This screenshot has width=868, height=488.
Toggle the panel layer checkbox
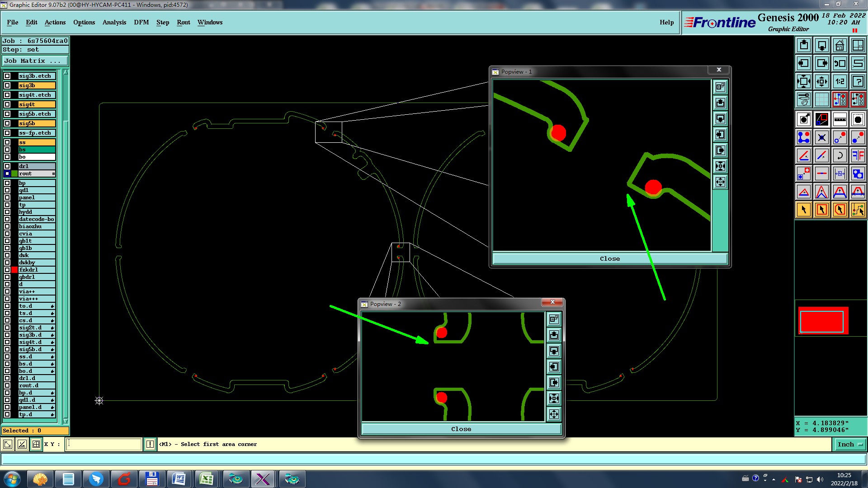7,197
